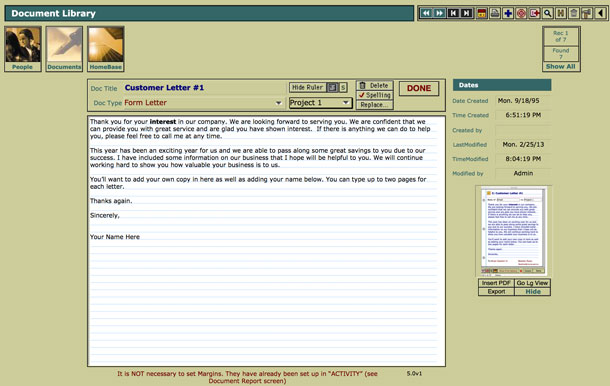Viewport: 610px width, 386px height.
Task: Click the Document Library title bar text
Action: (53, 14)
